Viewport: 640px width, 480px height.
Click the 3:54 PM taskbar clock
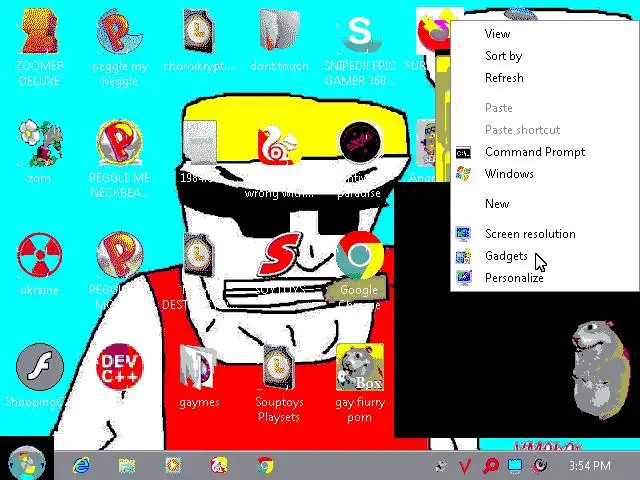tap(590, 466)
